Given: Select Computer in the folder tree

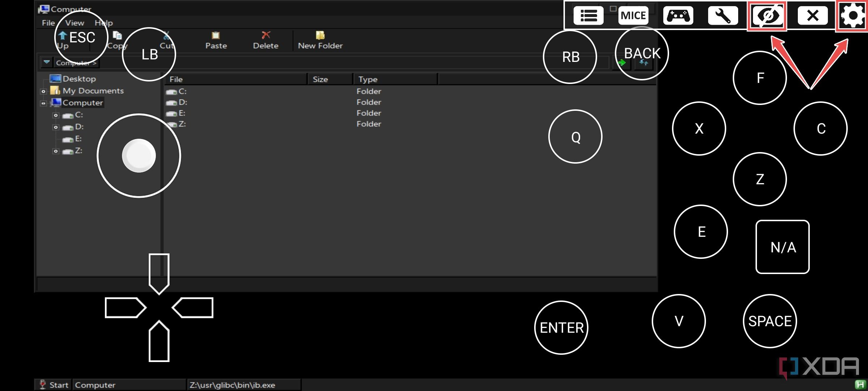Looking at the screenshot, I should tap(83, 102).
